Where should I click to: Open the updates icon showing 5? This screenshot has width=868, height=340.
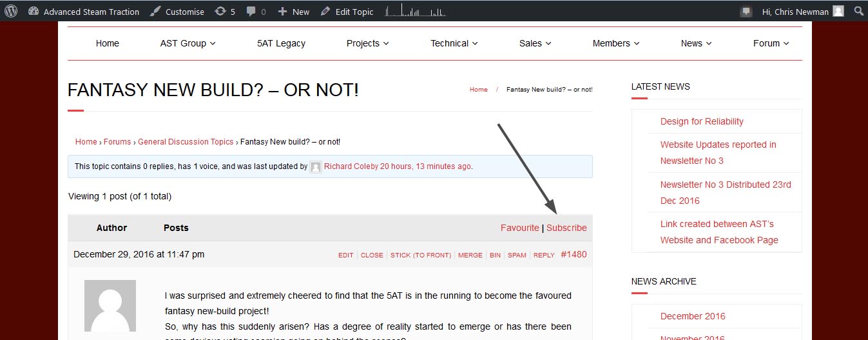coord(220,11)
